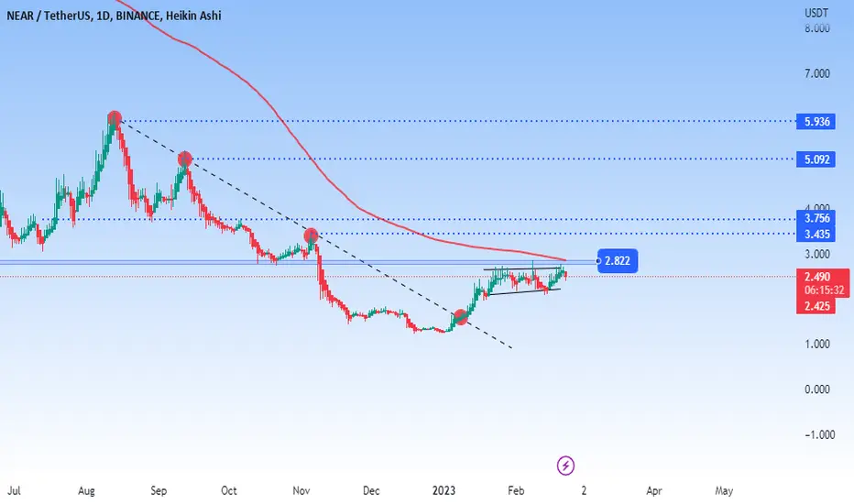Click the Apr label on time axis
854x504 pixels.
pos(653,491)
